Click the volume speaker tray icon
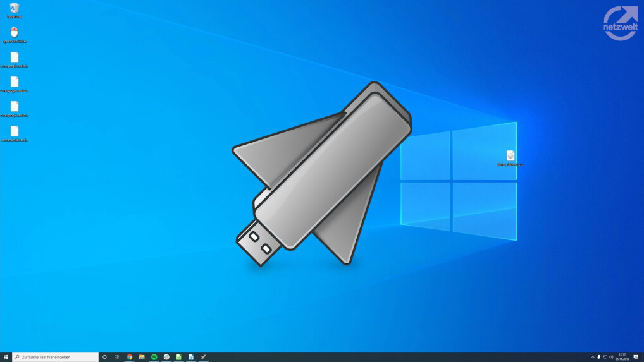This screenshot has width=644, height=362. coord(611,357)
